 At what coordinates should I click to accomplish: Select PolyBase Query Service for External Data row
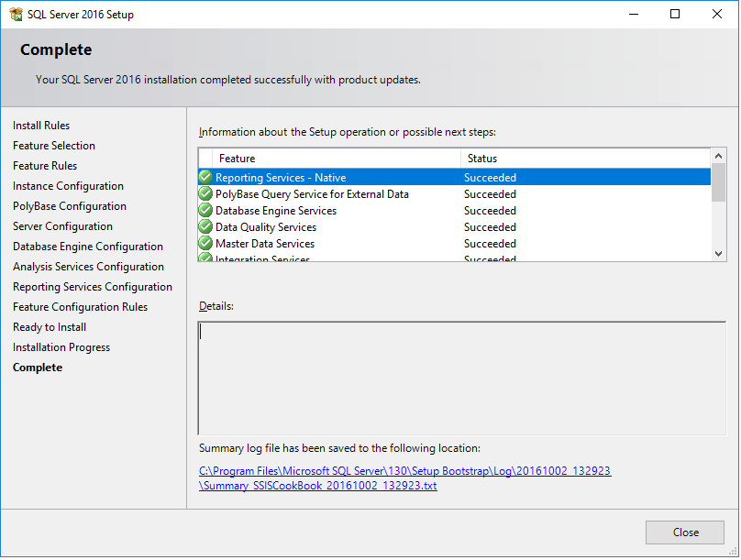coord(454,193)
